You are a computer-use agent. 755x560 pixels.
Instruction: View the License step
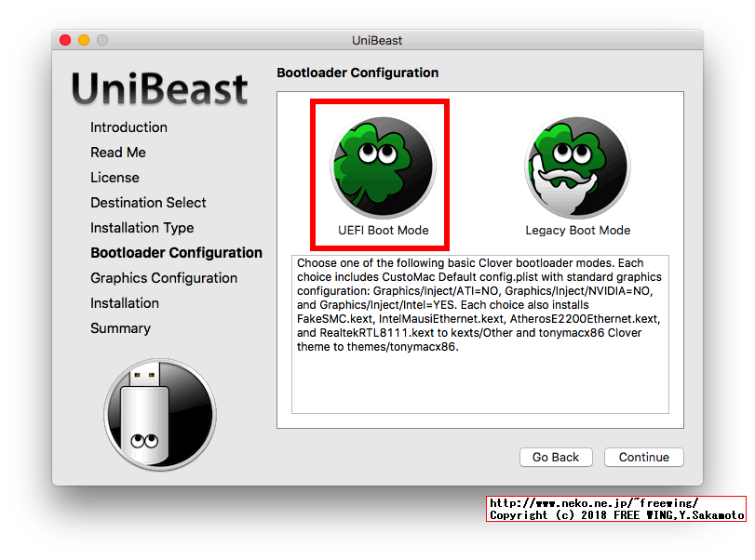[115, 178]
